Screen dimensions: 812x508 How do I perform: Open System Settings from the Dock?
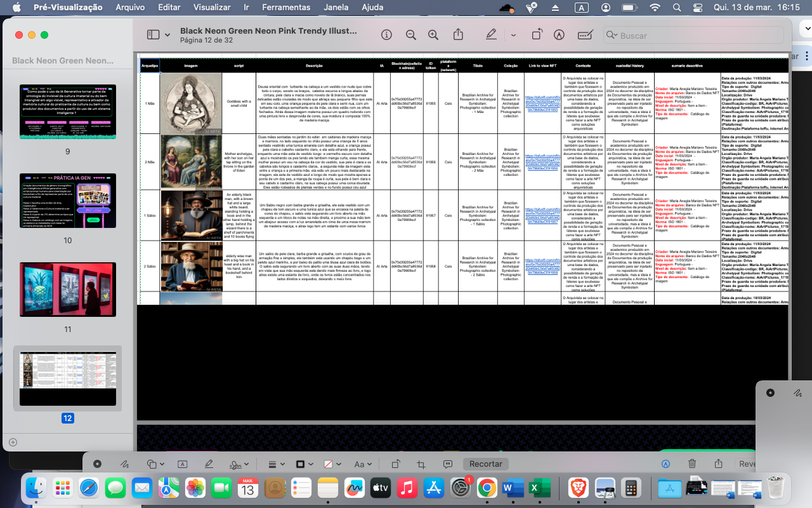click(460, 488)
